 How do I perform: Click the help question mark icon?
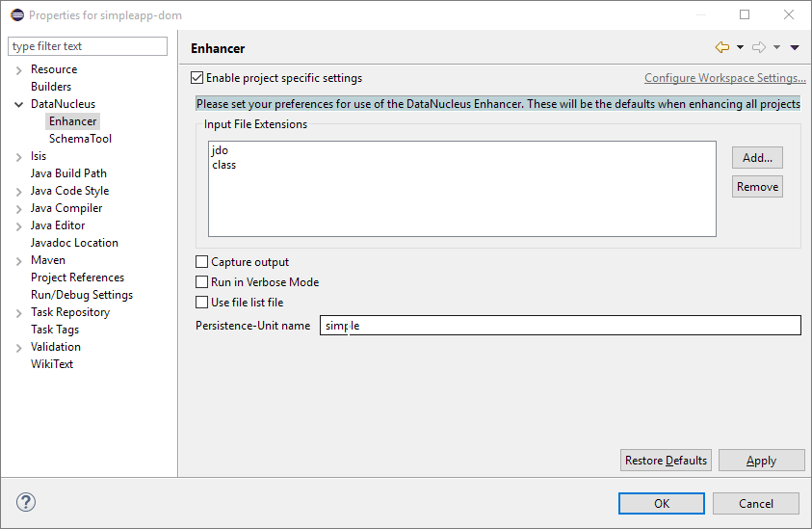(26, 502)
